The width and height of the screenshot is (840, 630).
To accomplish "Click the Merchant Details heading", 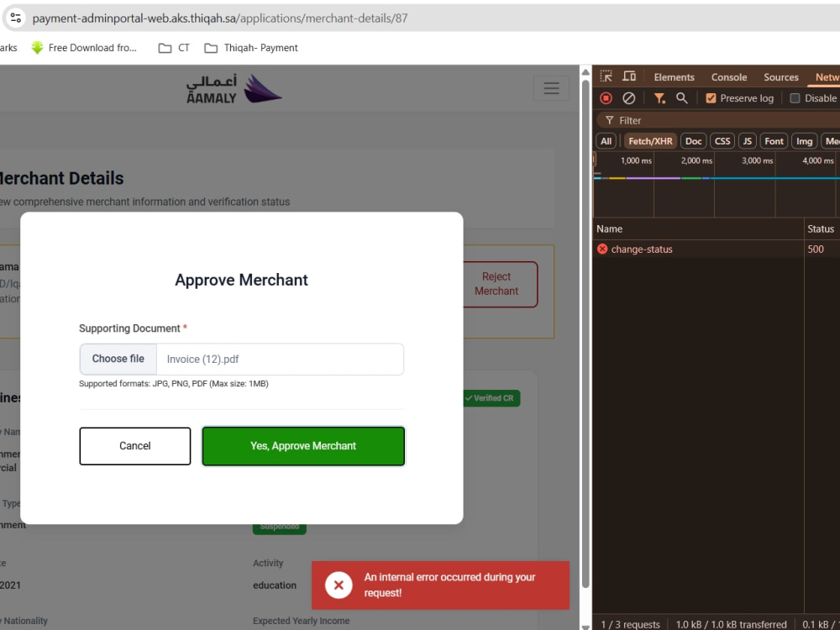I will tap(61, 178).
